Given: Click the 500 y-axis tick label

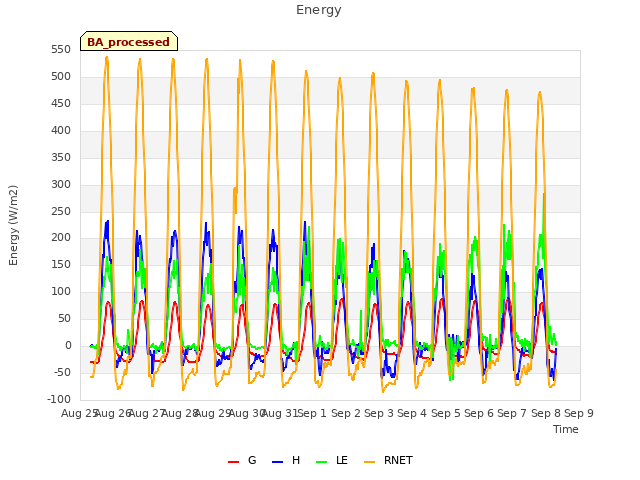Looking at the screenshot, I should pyautogui.click(x=61, y=77).
